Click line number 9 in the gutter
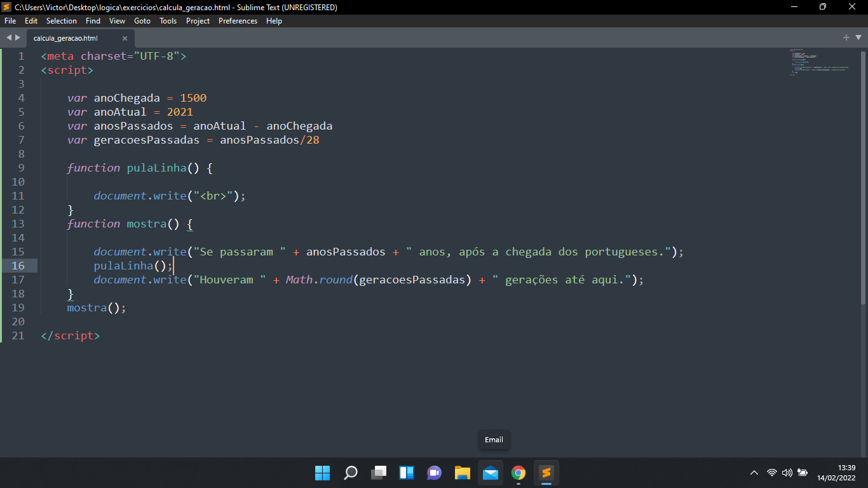The width and height of the screenshot is (868, 488). (x=22, y=168)
